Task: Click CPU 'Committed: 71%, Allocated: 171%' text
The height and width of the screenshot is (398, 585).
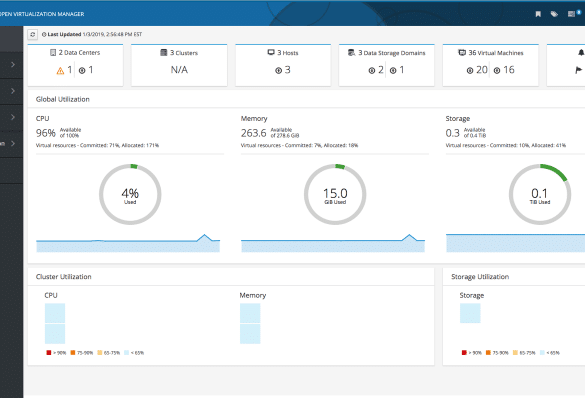Action: coord(119,145)
